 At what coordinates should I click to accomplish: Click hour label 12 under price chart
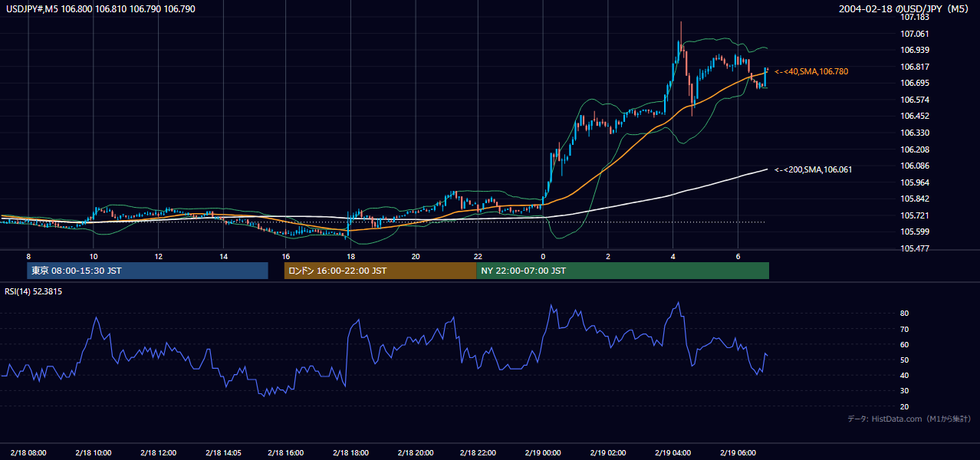pos(158,256)
